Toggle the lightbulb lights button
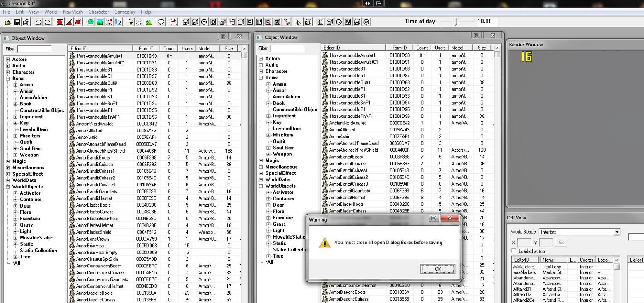The width and height of the screenshot is (644, 303). (131, 22)
